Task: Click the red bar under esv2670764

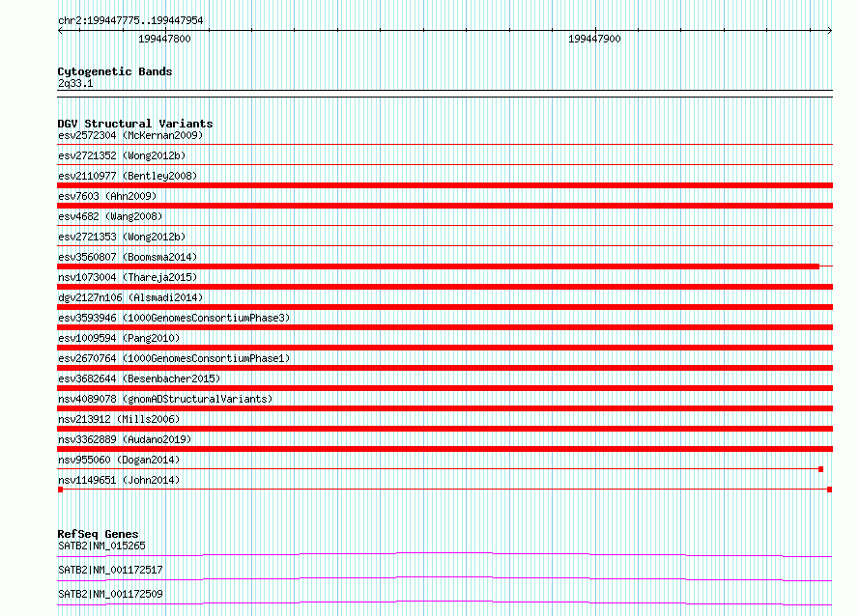Action: click(x=444, y=368)
